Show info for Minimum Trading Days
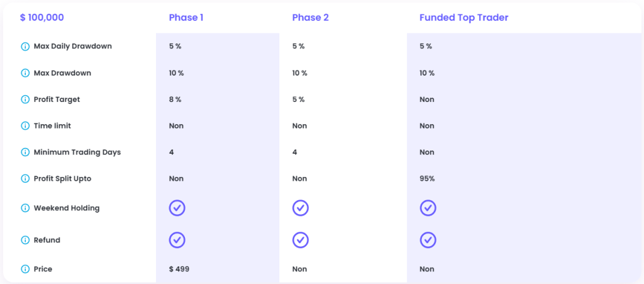The image size is (644, 284). coord(25,152)
